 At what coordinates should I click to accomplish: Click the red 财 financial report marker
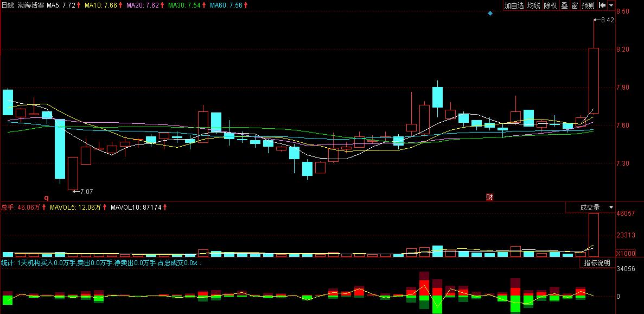(x=489, y=197)
